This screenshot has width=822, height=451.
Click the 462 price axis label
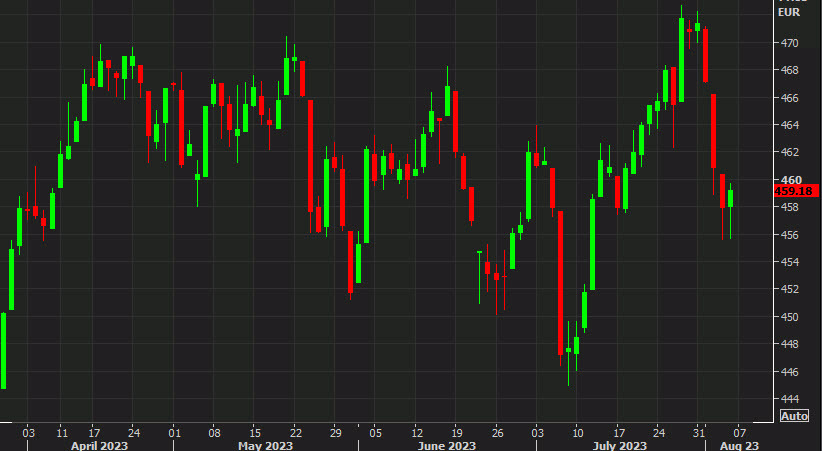coord(788,152)
